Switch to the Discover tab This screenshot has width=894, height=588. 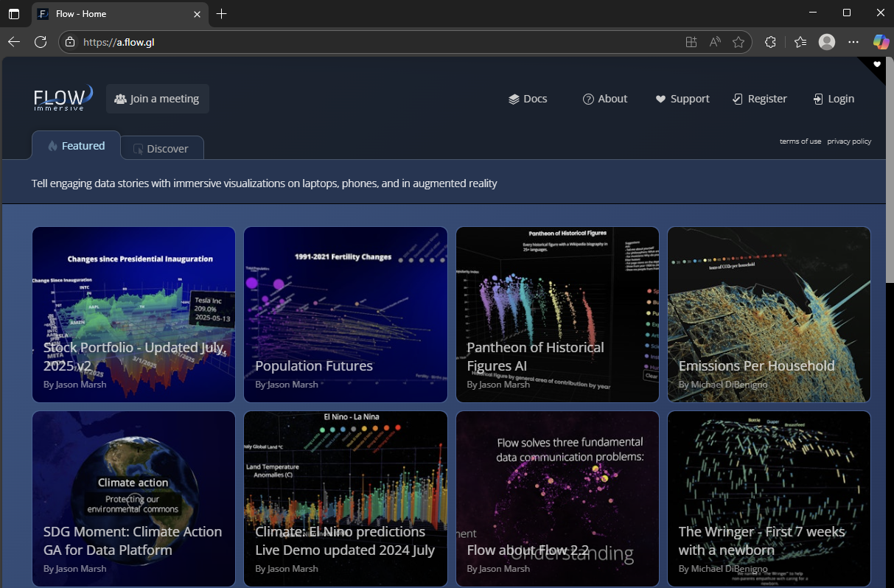pos(161,148)
